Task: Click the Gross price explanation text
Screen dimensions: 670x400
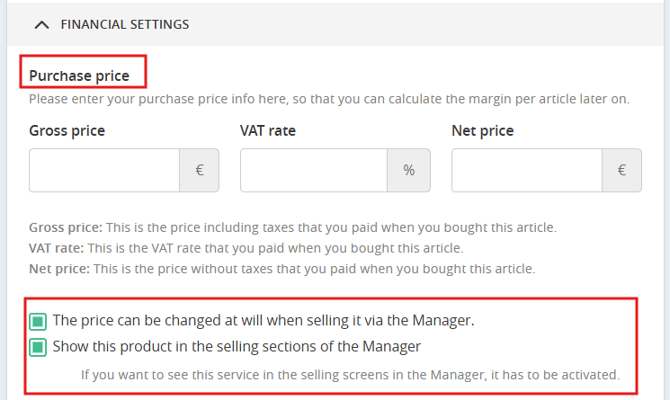Action: point(293,227)
